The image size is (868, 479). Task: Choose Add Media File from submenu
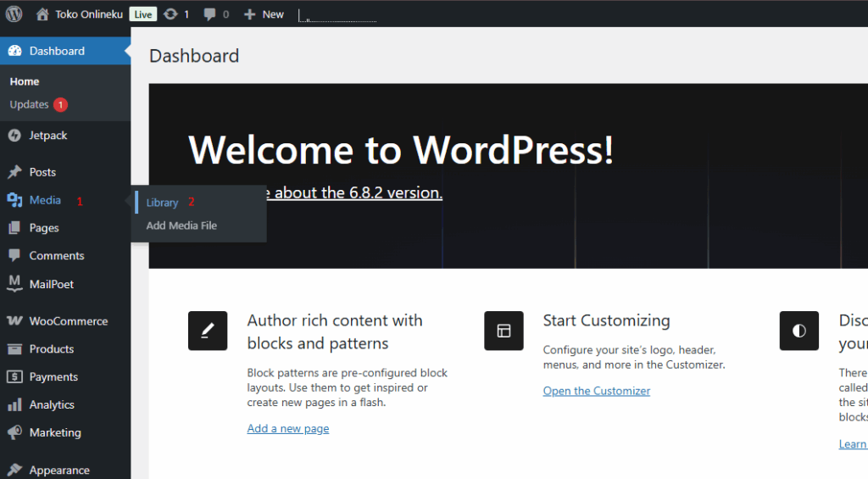pos(181,226)
